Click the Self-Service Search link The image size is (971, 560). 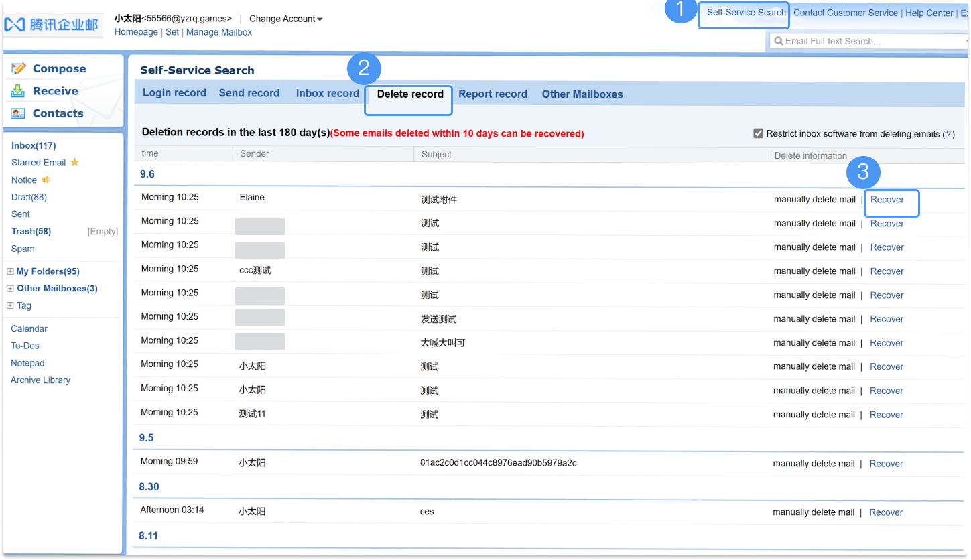(747, 13)
